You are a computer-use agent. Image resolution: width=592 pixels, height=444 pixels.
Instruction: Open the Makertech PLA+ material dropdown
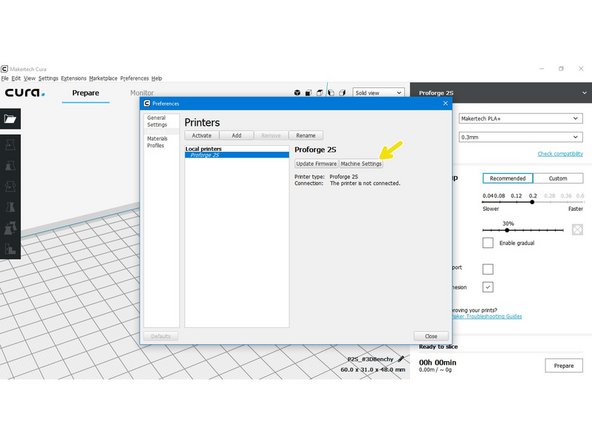tap(521, 119)
